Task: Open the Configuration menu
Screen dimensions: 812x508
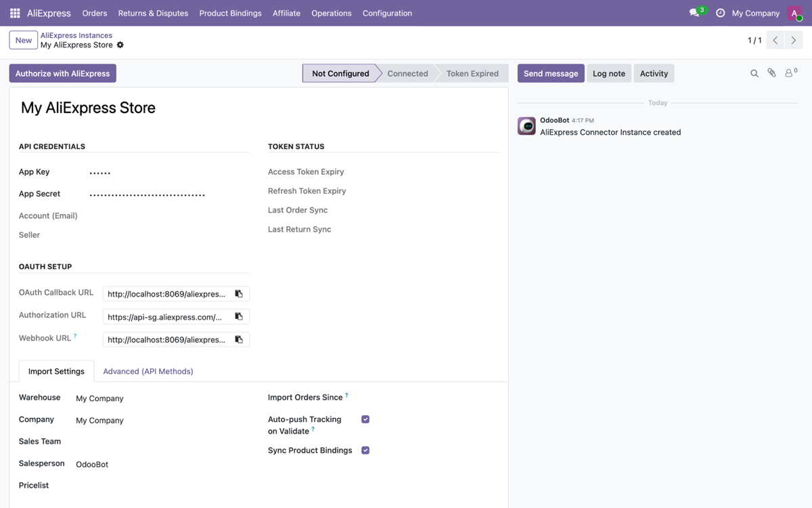Action: click(387, 13)
